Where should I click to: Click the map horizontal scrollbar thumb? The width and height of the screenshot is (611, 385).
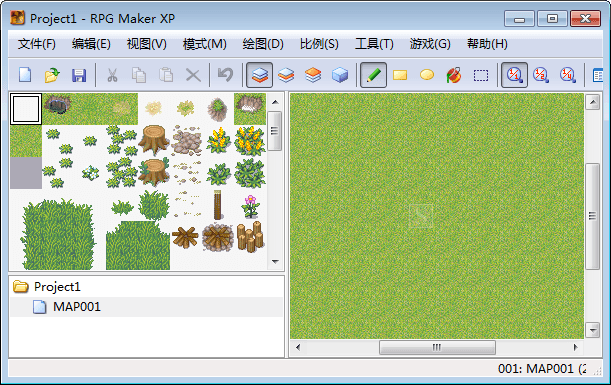pyautogui.click(x=437, y=347)
